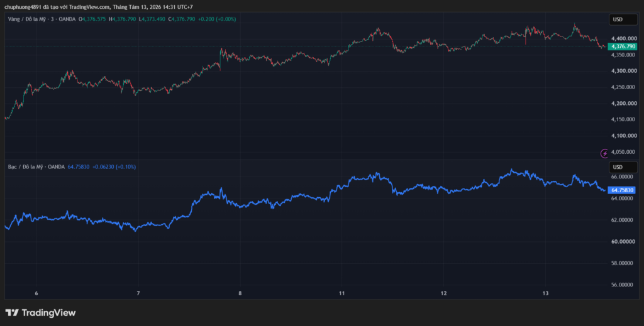Image resolution: width=644 pixels, height=326 pixels.
Task: Click date label 11 on time axis
Action: coord(341,293)
